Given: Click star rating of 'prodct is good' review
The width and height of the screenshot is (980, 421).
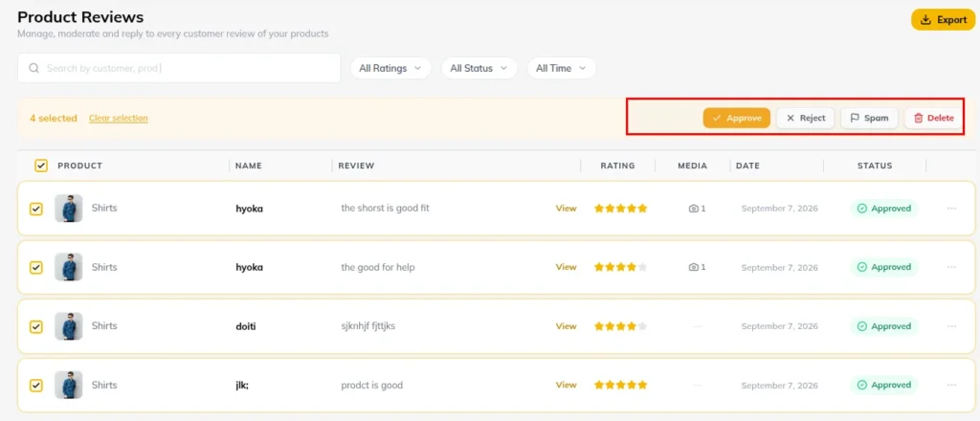Looking at the screenshot, I should click(x=620, y=385).
